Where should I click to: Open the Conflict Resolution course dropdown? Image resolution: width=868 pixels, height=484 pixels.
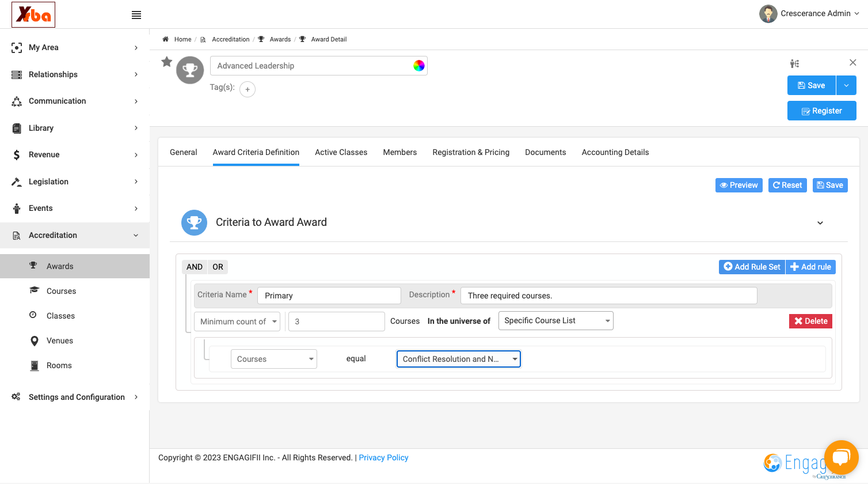point(459,359)
